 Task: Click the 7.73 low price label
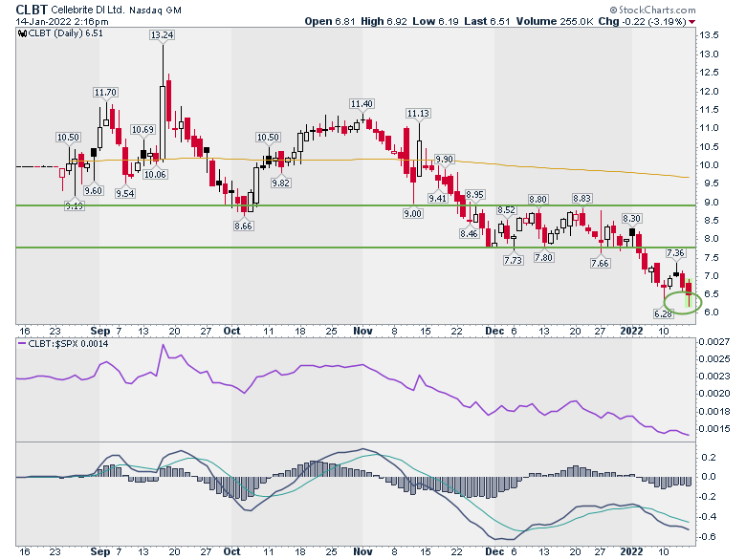coord(514,260)
